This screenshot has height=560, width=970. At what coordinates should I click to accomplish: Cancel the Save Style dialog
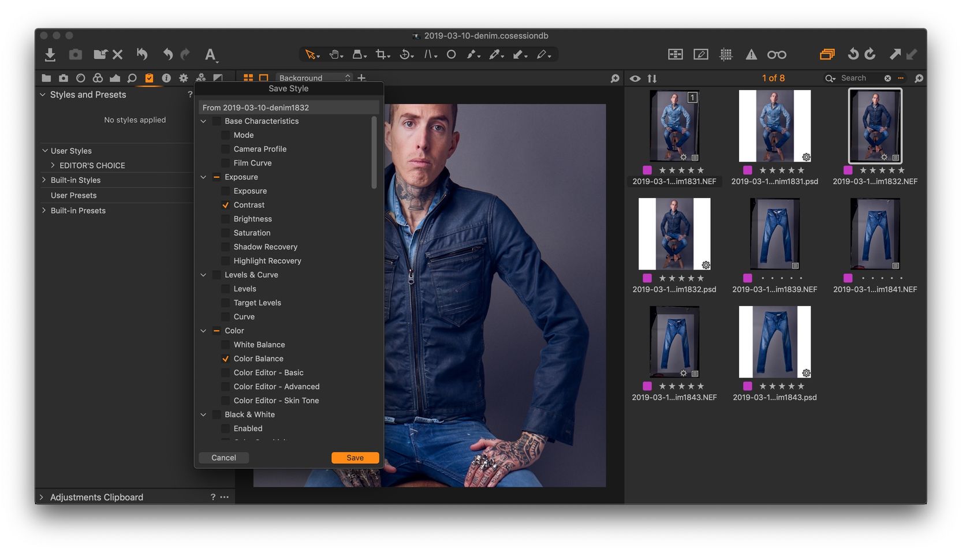223,458
